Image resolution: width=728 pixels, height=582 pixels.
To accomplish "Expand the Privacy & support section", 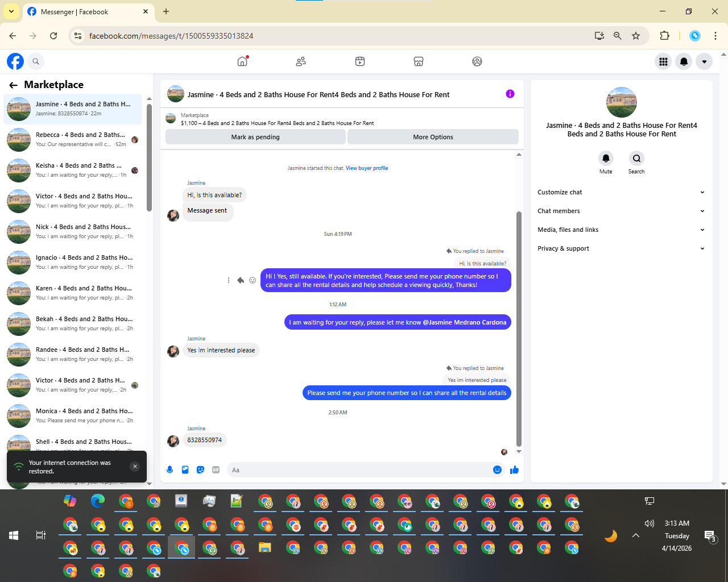I will (621, 248).
